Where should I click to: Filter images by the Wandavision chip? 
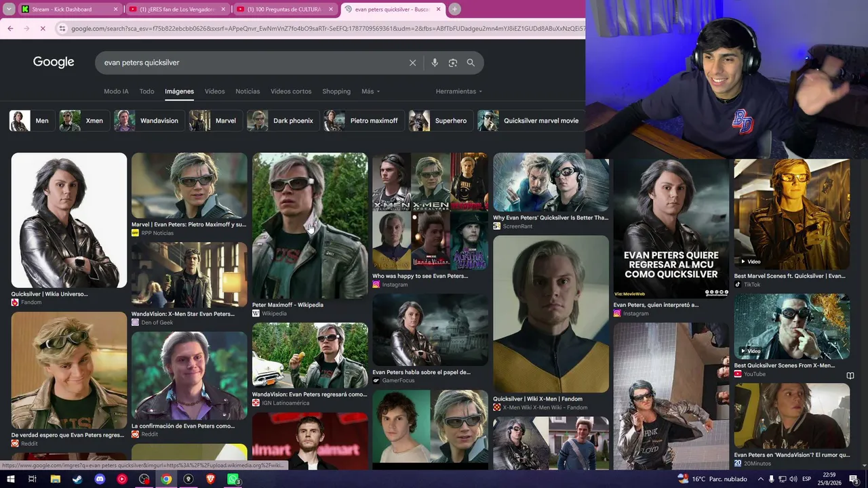click(148, 121)
